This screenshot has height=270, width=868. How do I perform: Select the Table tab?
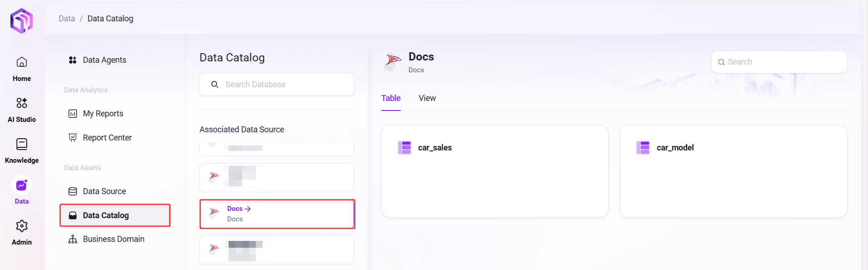click(x=390, y=98)
